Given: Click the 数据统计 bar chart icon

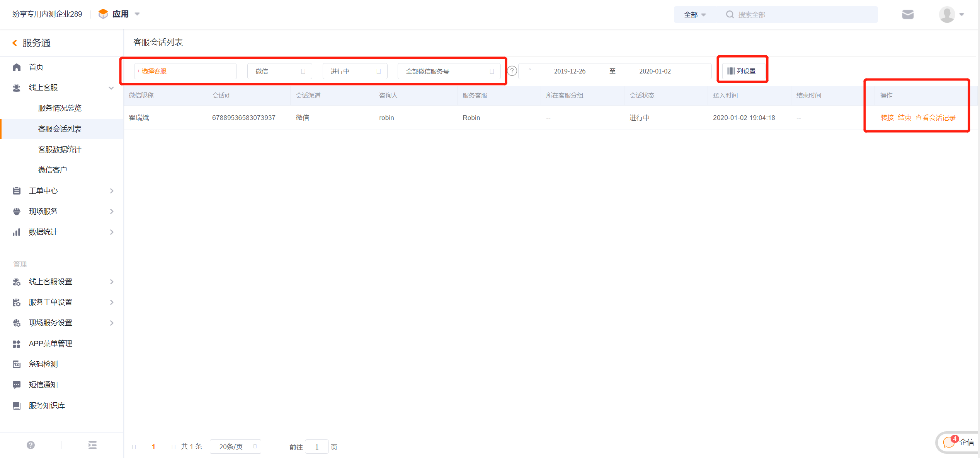Looking at the screenshot, I should point(16,232).
